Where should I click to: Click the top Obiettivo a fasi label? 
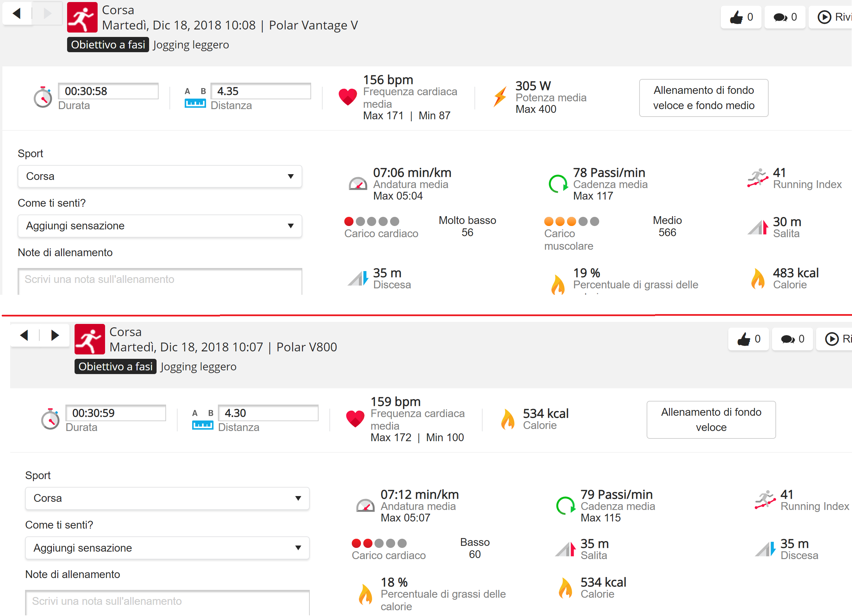point(108,45)
